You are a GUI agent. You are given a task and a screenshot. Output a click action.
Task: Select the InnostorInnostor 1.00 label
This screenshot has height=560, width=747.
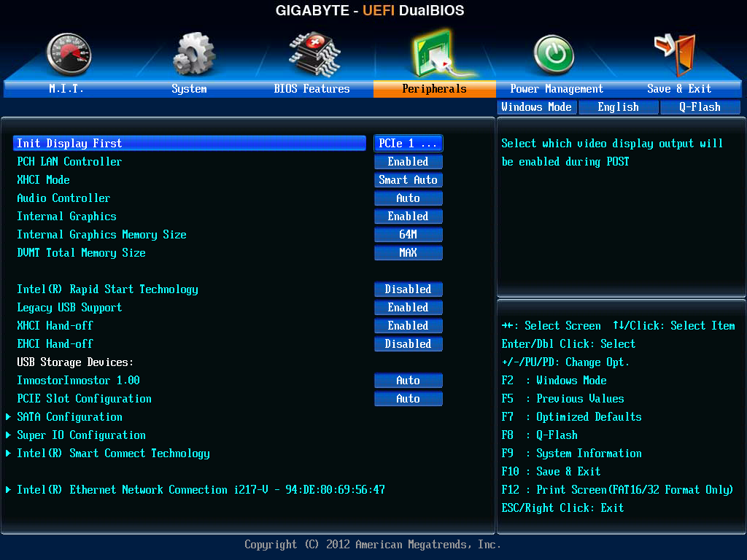79,381
